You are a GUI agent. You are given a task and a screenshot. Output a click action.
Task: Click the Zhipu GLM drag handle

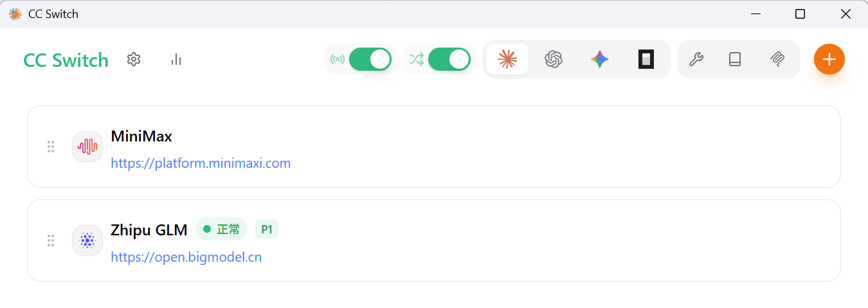[x=51, y=240]
